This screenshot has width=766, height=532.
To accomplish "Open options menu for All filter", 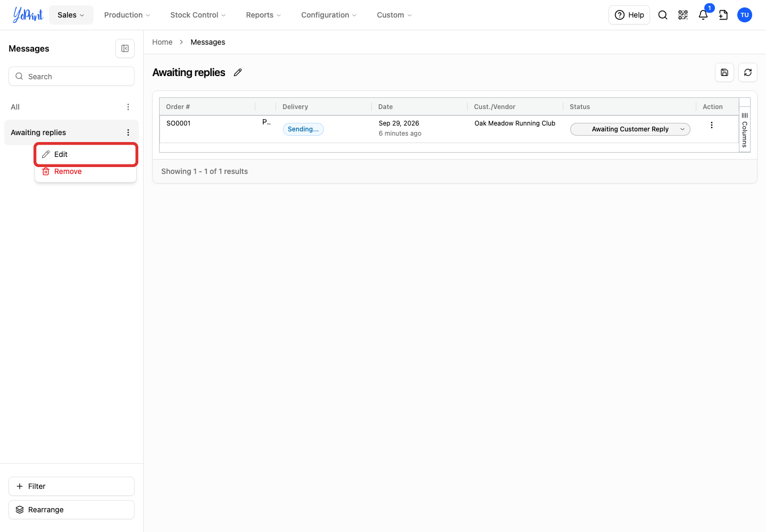I will click(x=128, y=107).
